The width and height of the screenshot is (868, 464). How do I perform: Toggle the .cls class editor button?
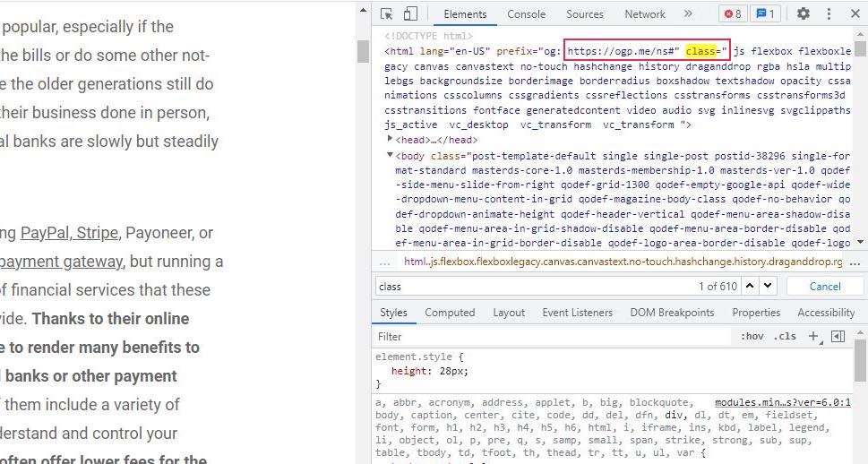[x=785, y=336]
